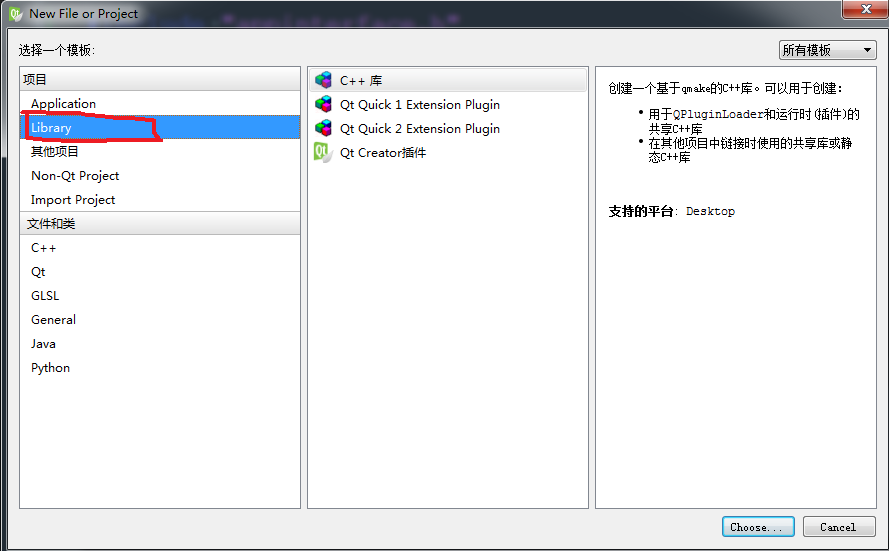
Task: Select the Application project category
Action: click(160, 104)
